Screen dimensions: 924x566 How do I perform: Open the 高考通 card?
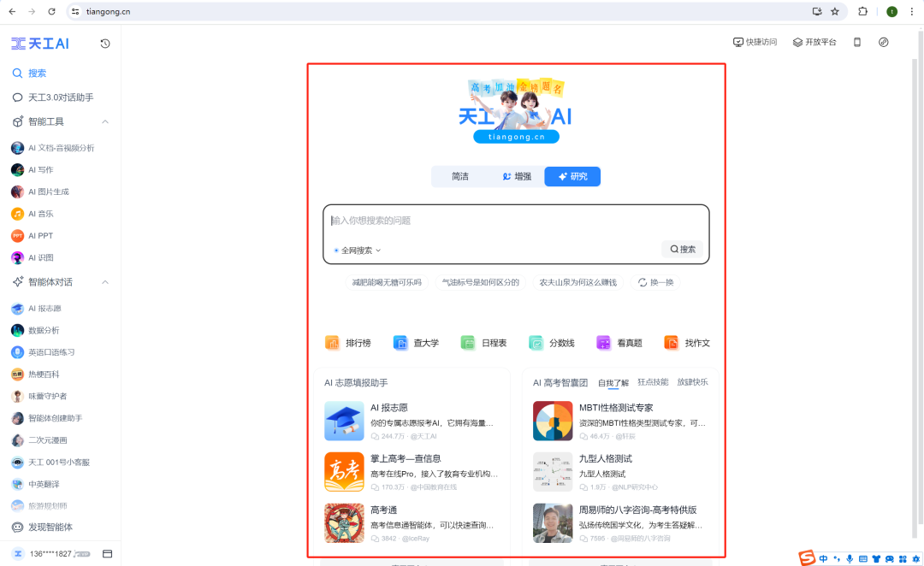(412, 523)
